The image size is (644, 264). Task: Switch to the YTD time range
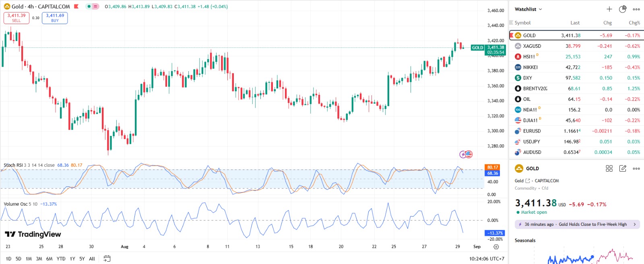tap(61, 259)
